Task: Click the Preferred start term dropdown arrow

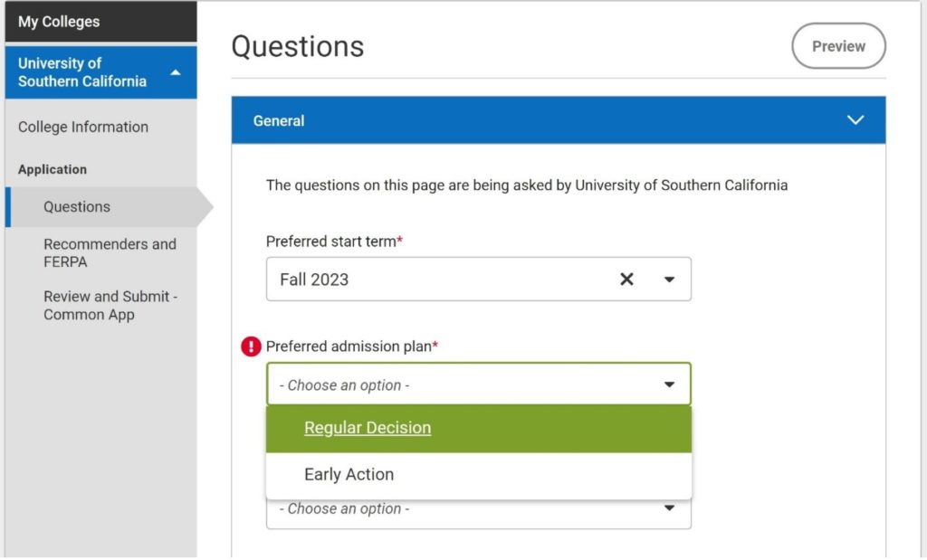Action: point(669,280)
